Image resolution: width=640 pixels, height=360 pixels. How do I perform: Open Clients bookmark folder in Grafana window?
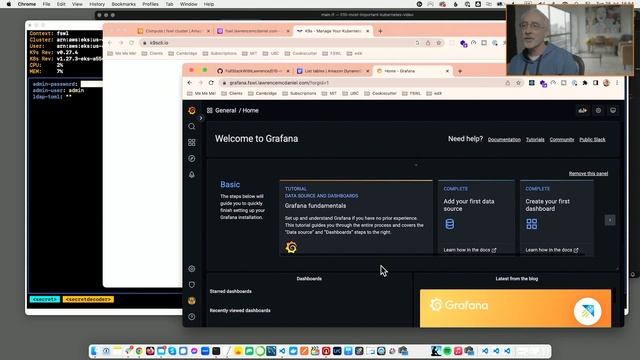click(232, 93)
